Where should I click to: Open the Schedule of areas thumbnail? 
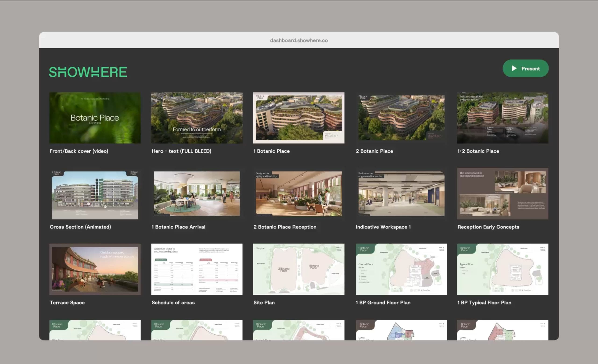[197, 269]
